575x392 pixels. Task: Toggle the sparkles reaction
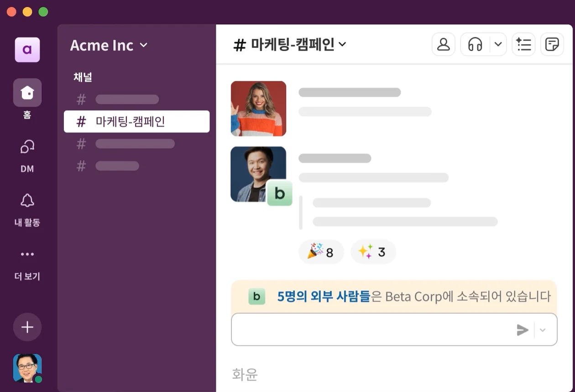372,252
